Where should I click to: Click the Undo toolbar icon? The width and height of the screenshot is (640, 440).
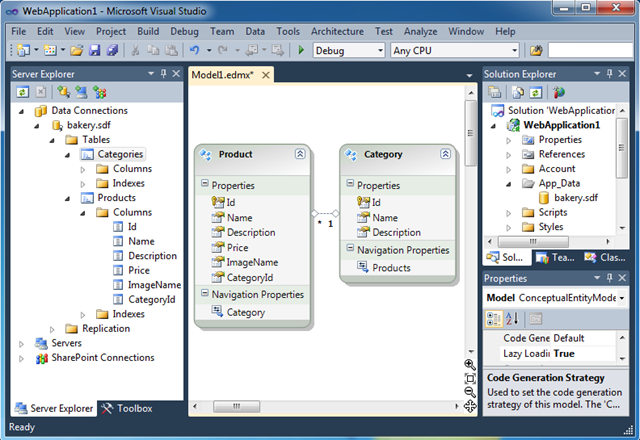[x=195, y=50]
